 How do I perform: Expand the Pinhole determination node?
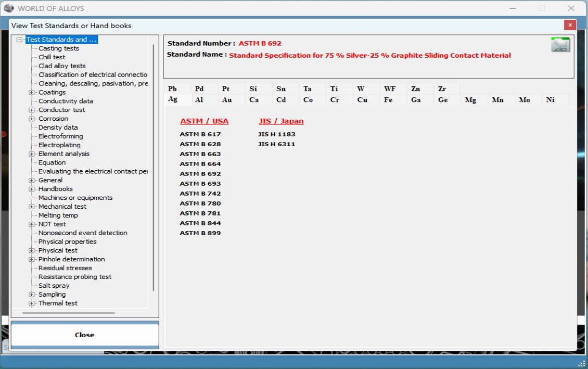pyautogui.click(x=32, y=259)
